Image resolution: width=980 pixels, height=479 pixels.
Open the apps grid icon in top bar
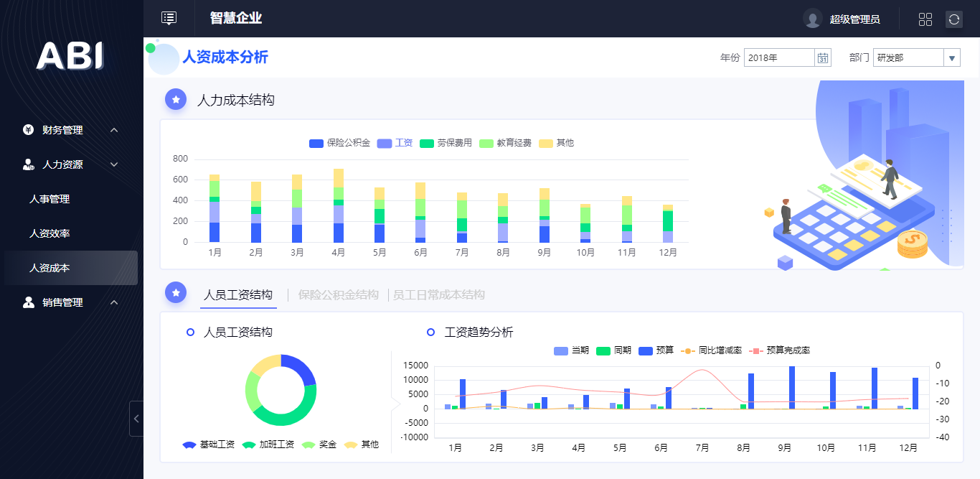coord(925,19)
